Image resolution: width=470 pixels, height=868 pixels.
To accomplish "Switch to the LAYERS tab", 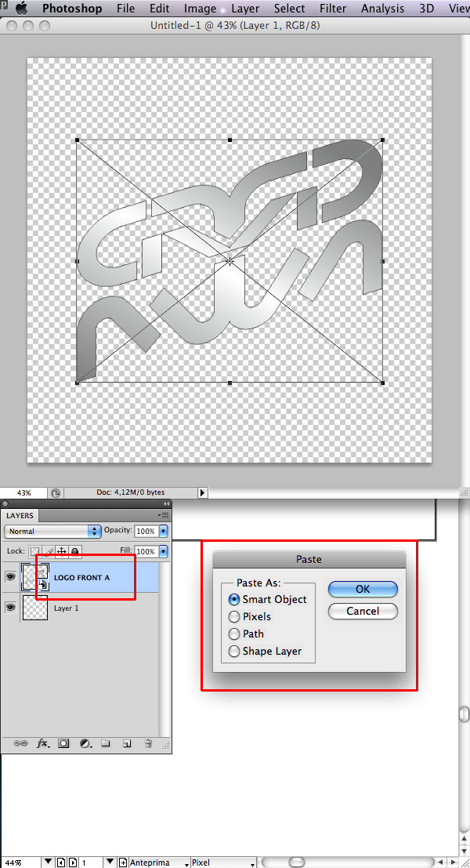I will coord(20,515).
